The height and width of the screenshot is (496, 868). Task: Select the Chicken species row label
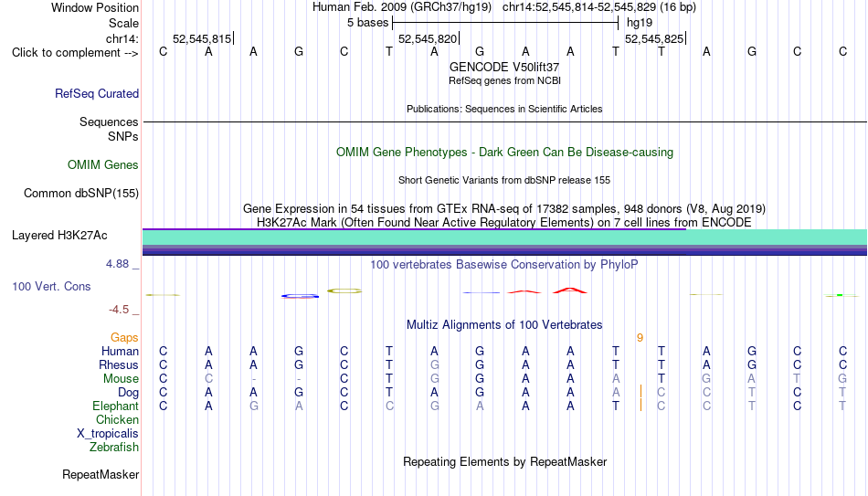(117, 419)
